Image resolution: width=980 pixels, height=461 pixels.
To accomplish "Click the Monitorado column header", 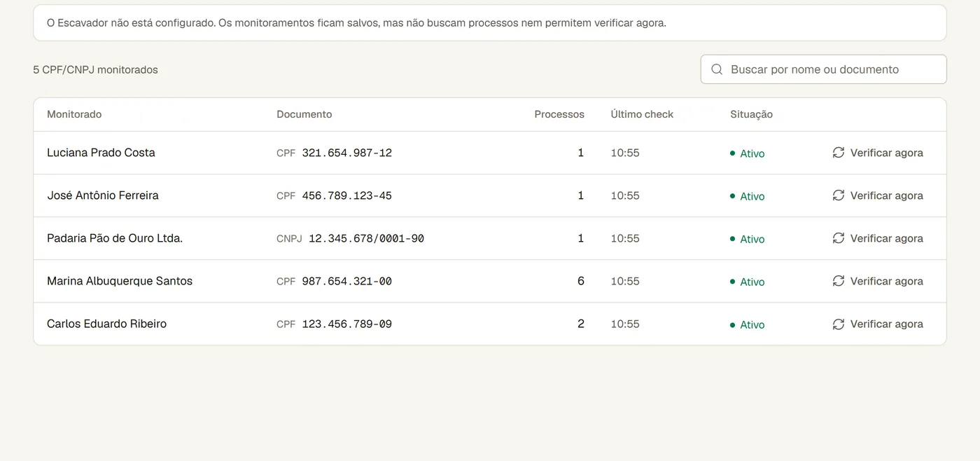I will tap(74, 114).
